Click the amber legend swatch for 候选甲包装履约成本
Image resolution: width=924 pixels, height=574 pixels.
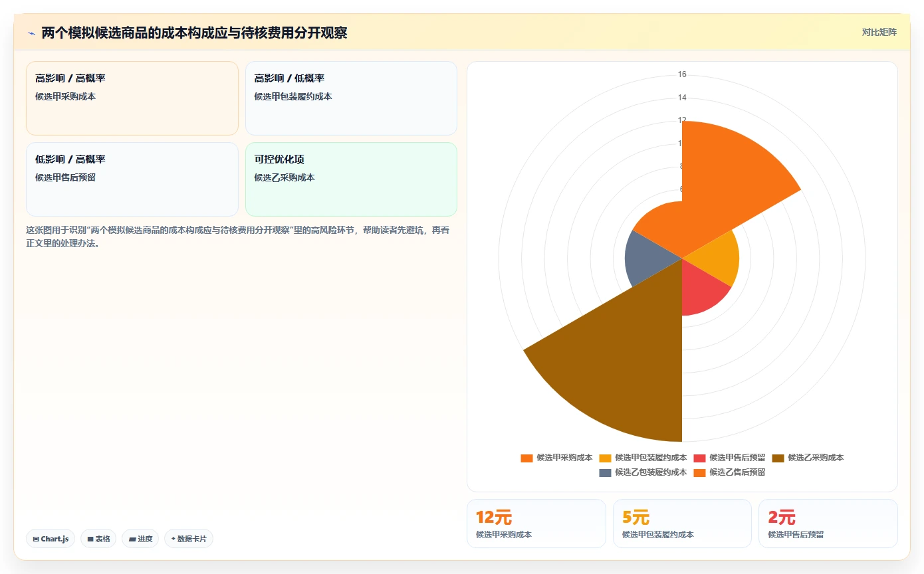[x=605, y=458]
